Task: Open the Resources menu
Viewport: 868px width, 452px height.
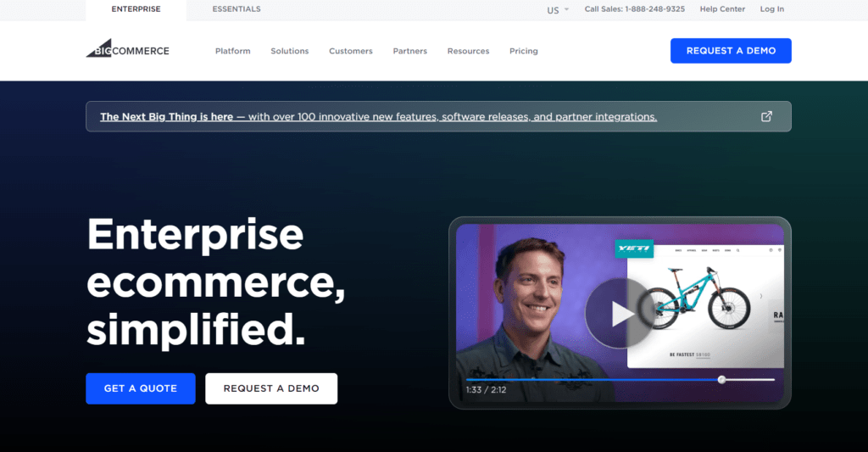Action: point(468,51)
